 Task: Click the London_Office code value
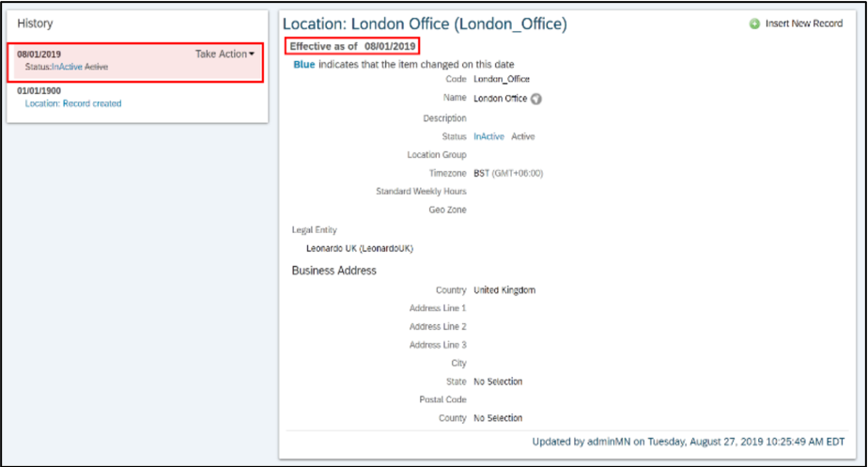pos(502,79)
